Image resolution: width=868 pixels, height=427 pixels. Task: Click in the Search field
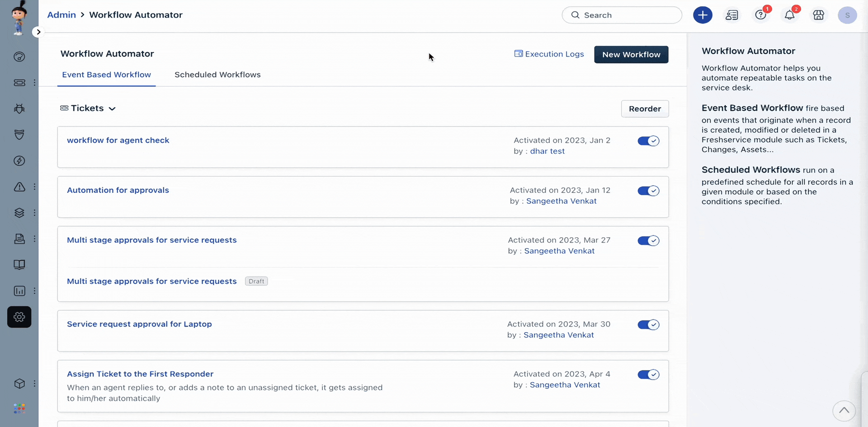622,15
